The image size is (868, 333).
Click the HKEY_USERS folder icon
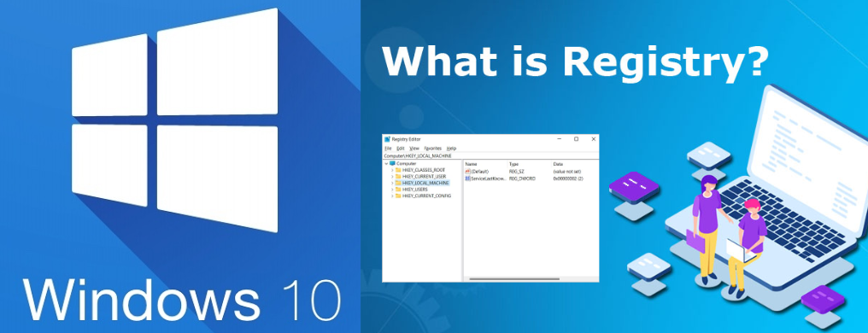[398, 190]
